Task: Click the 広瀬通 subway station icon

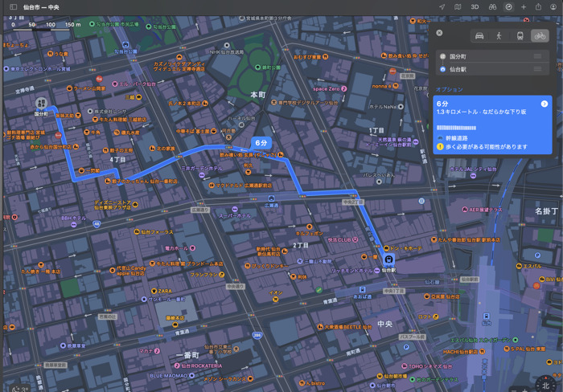Action: 272,198
